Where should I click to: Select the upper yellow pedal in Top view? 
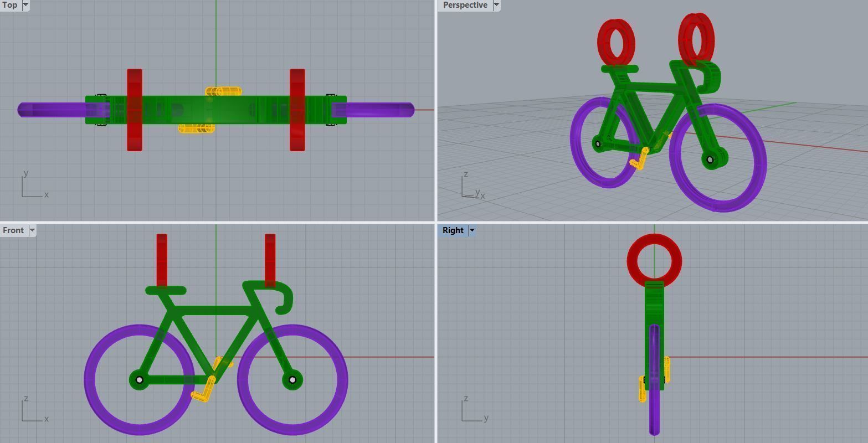tap(224, 91)
